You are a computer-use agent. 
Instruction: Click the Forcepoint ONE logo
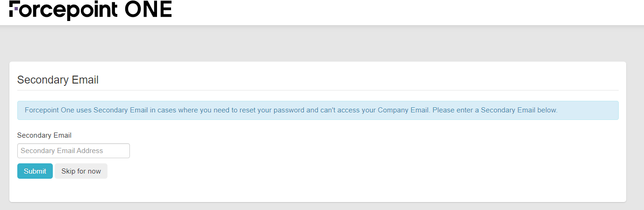(90, 10)
